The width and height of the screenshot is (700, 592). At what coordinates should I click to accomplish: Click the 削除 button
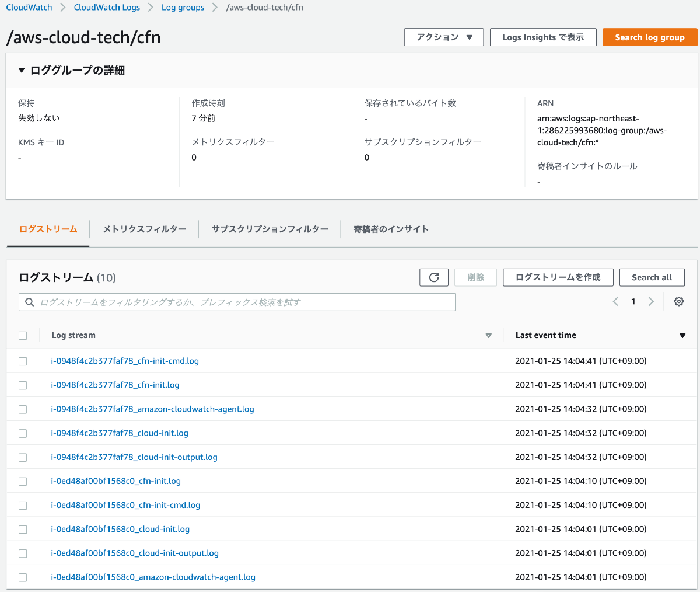point(475,277)
